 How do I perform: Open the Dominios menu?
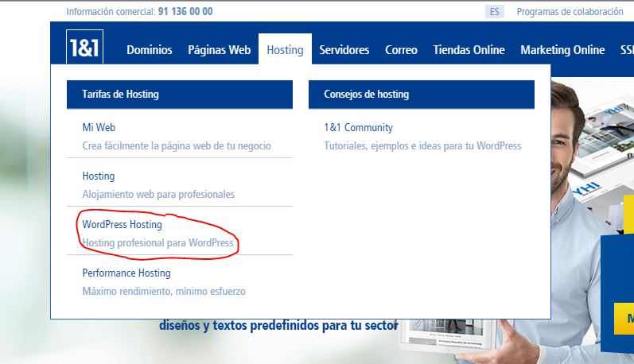(149, 50)
